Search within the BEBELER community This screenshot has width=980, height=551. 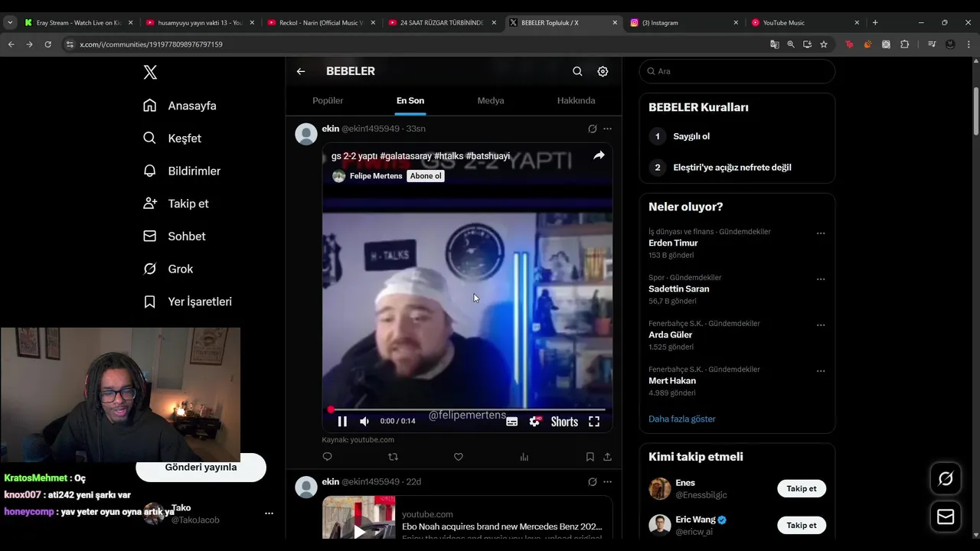(577, 71)
